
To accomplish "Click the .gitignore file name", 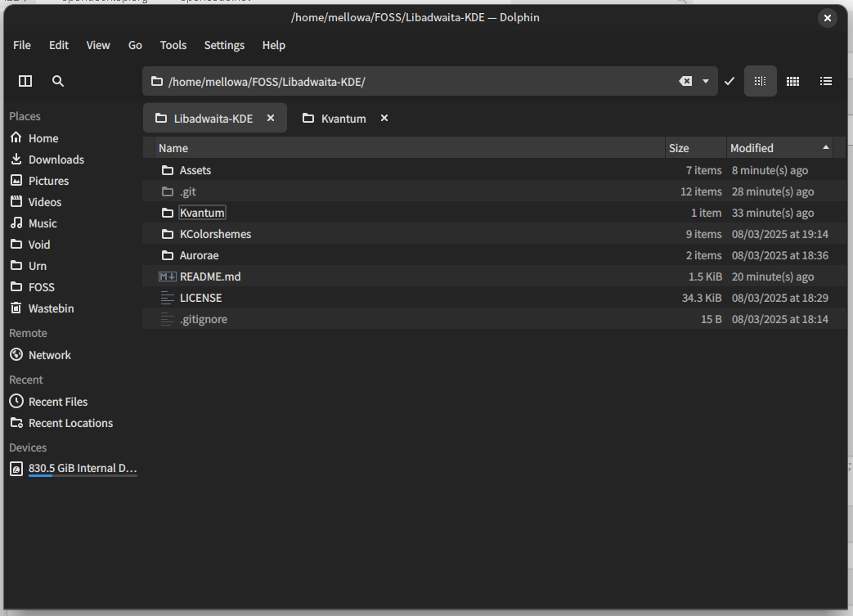I will (x=204, y=319).
